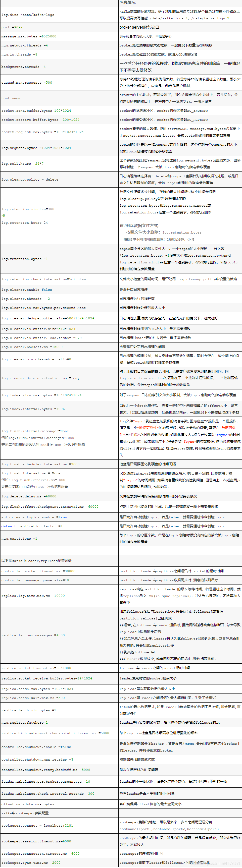The height and width of the screenshot is (868, 242).
Task: Click log.retention.bytes=-1 cell
Action: click(59, 259)
